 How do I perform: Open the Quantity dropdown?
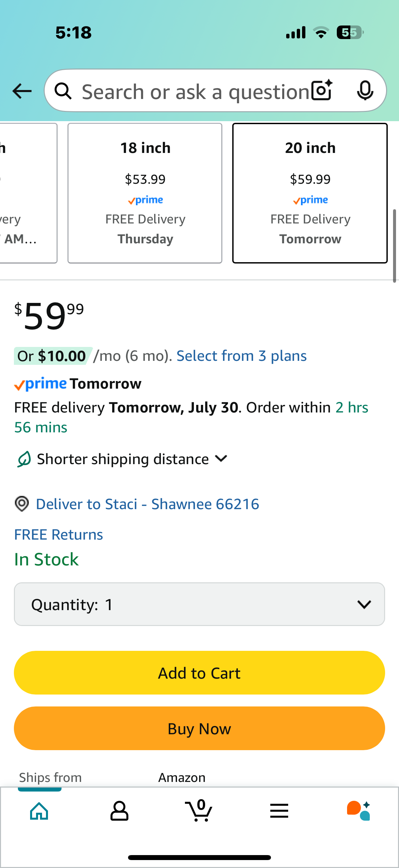[x=199, y=604]
